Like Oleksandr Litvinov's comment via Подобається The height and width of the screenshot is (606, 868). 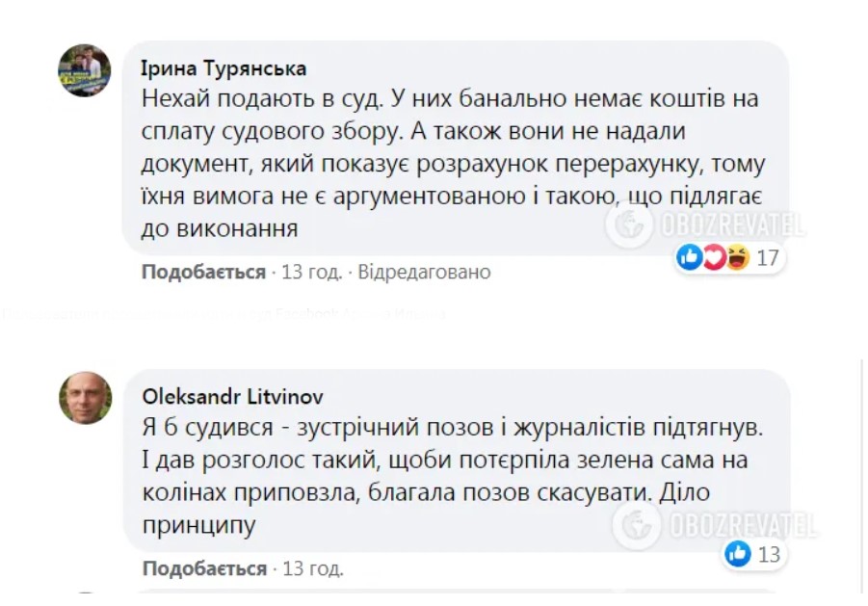click(205, 568)
